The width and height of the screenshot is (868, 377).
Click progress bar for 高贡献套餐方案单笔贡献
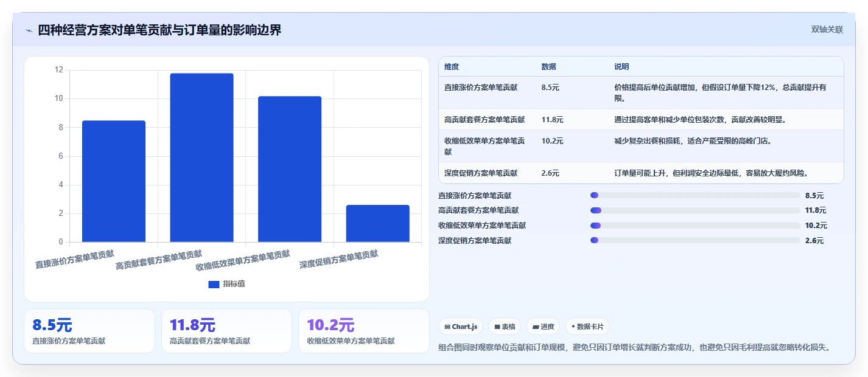(x=695, y=210)
